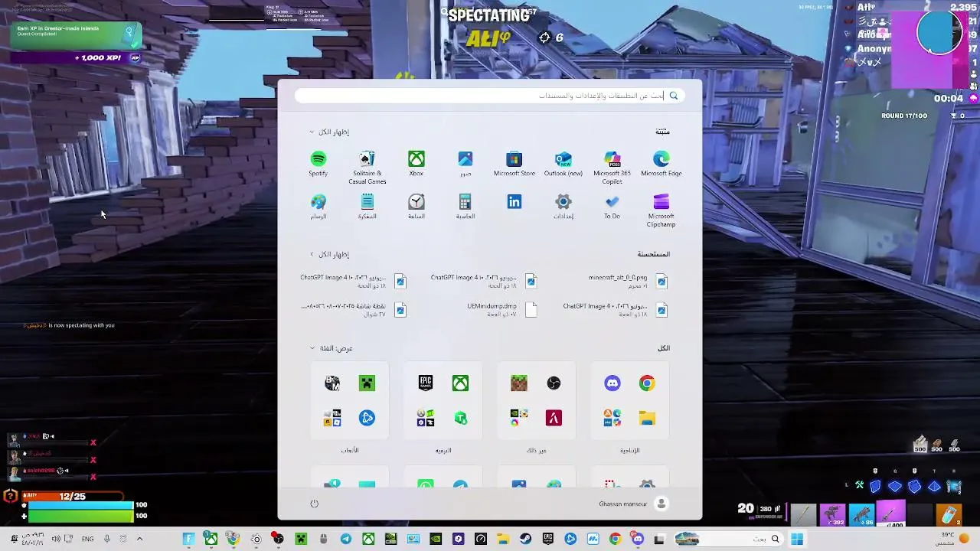This screenshot has height=551, width=980.
Task: Open the Notepad app in pinned apps
Action: pyautogui.click(x=367, y=207)
